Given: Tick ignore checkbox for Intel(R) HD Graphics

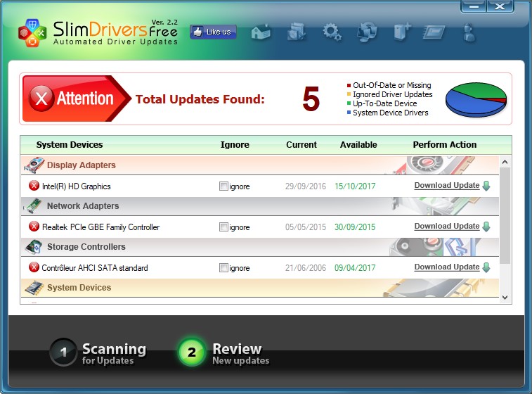Looking at the screenshot, I should click(x=223, y=186).
